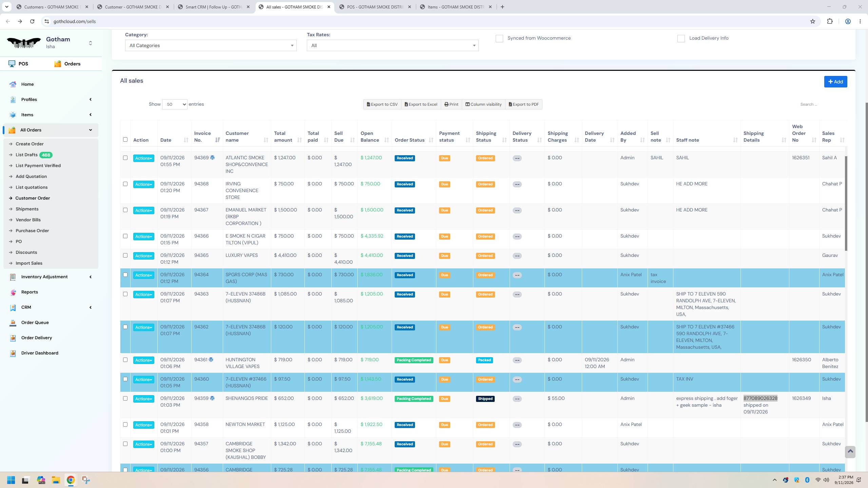
Task: Open the Home sidebar icon
Action: tap(13, 84)
